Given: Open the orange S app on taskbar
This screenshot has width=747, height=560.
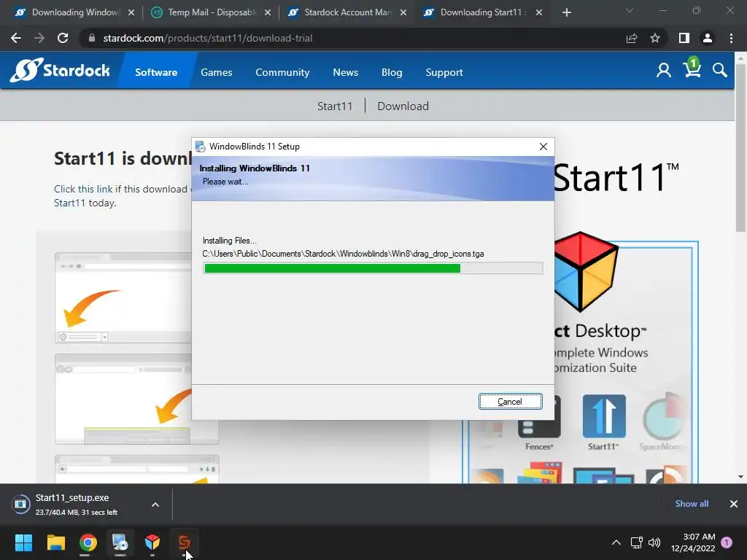Looking at the screenshot, I should click(185, 542).
